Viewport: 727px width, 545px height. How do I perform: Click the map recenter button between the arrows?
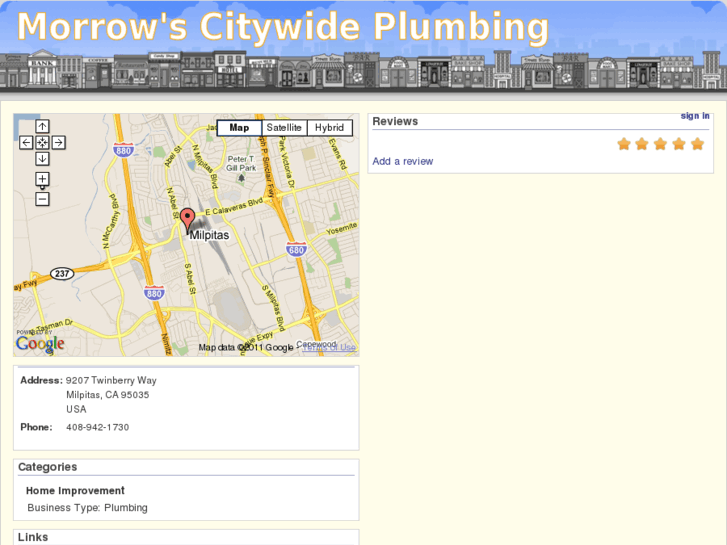pos(42,142)
